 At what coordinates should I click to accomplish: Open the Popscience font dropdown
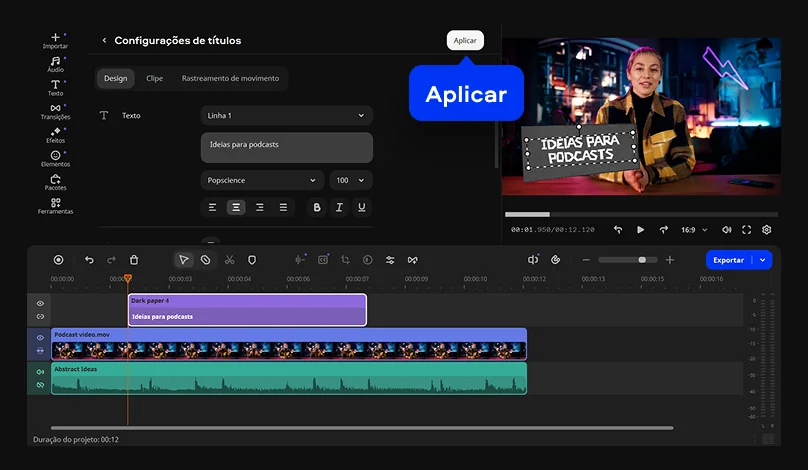coord(261,180)
